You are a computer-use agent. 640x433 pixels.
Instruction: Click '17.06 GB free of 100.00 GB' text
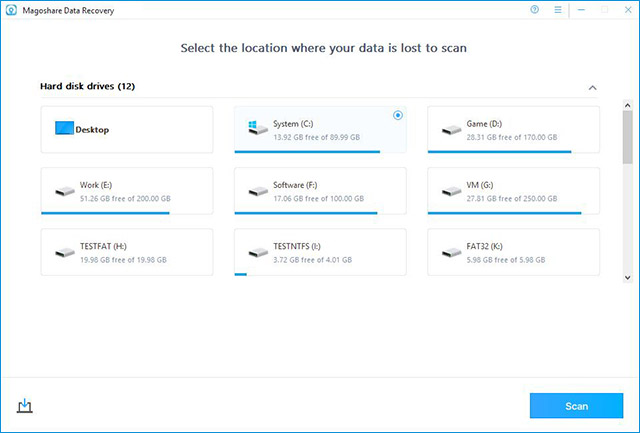click(x=318, y=198)
